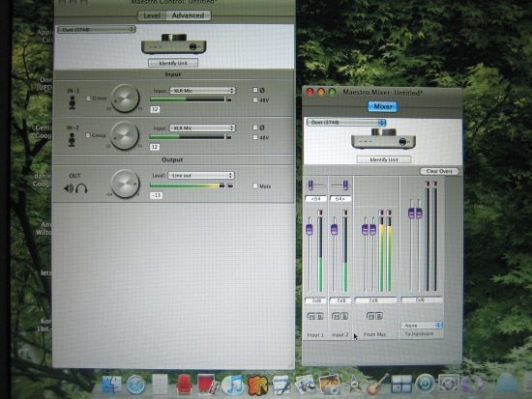Click the To Hardware left fader

pyautogui.click(x=411, y=214)
